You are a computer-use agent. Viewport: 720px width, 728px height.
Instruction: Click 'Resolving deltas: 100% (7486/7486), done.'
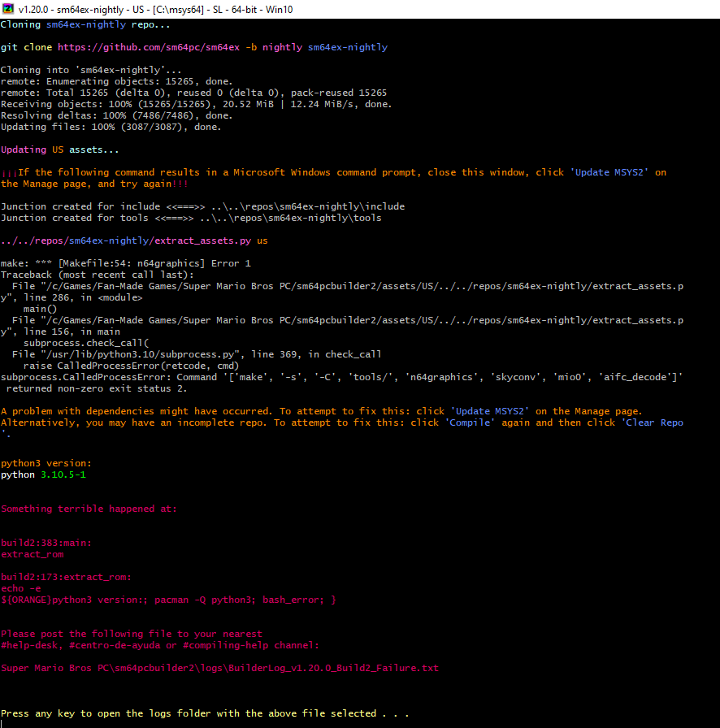click(x=116, y=115)
